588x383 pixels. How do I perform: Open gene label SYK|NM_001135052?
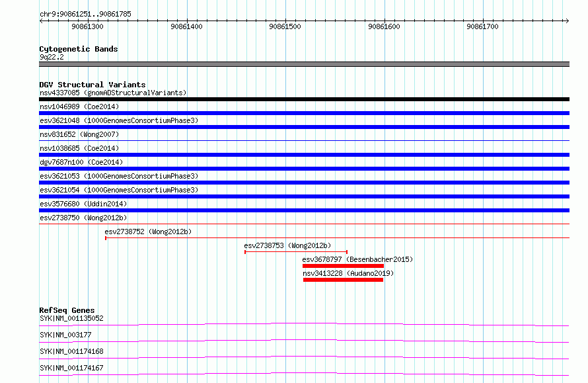tap(71, 318)
